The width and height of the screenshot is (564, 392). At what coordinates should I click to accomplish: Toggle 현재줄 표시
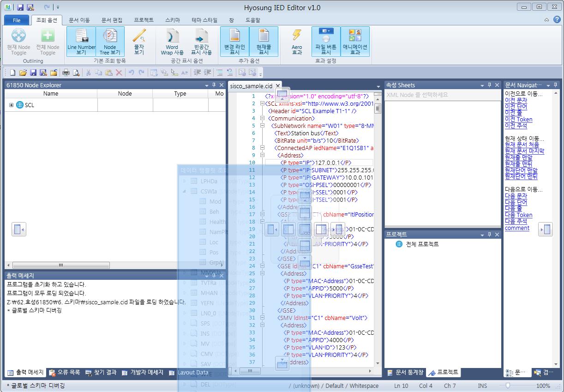point(264,42)
